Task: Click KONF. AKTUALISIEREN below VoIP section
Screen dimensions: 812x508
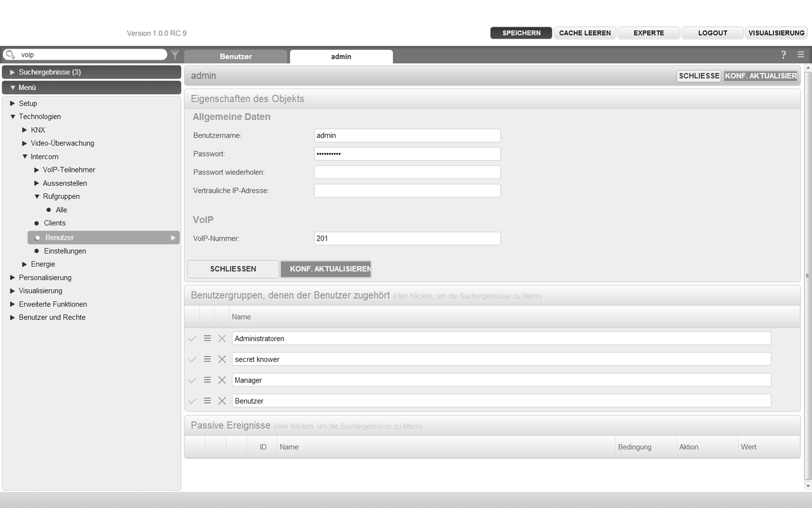Action: (x=326, y=269)
